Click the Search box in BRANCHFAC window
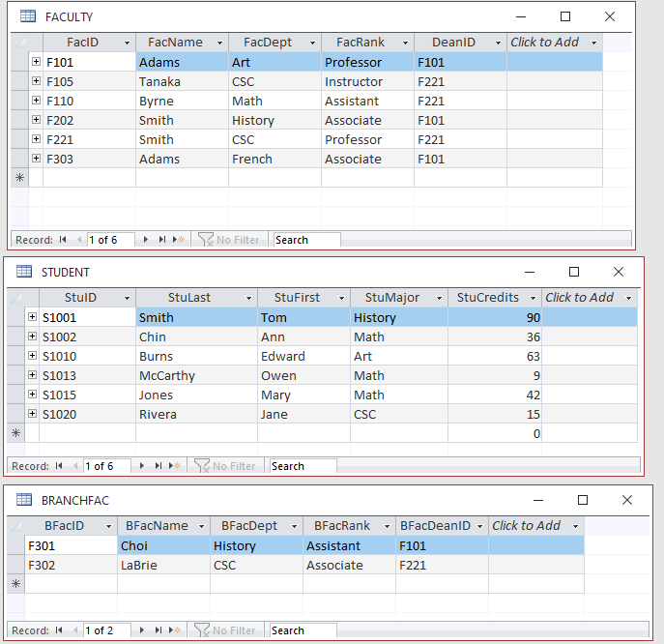Image resolution: width=664 pixels, height=644 pixels. pyautogui.click(x=303, y=630)
